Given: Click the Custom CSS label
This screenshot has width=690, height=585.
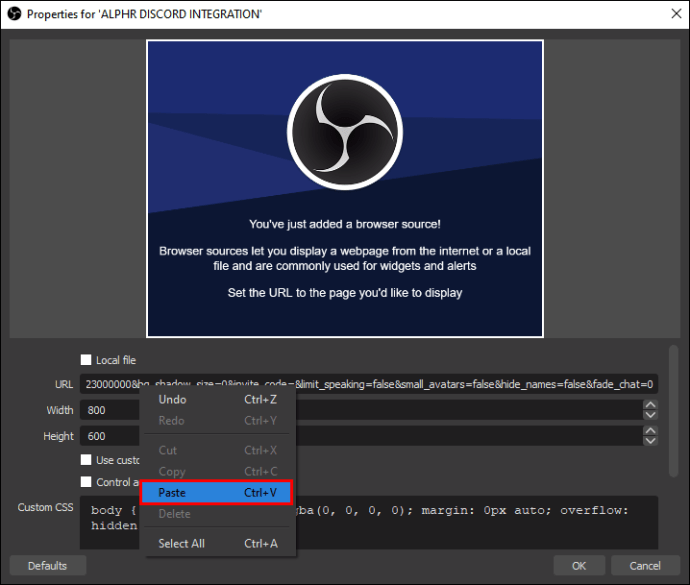Looking at the screenshot, I should tap(45, 507).
